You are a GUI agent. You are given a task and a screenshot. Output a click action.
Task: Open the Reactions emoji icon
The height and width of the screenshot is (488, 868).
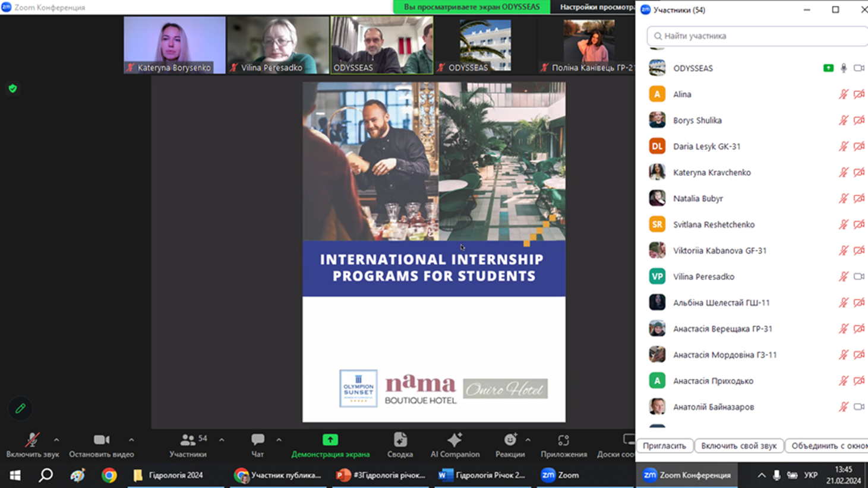tap(510, 440)
